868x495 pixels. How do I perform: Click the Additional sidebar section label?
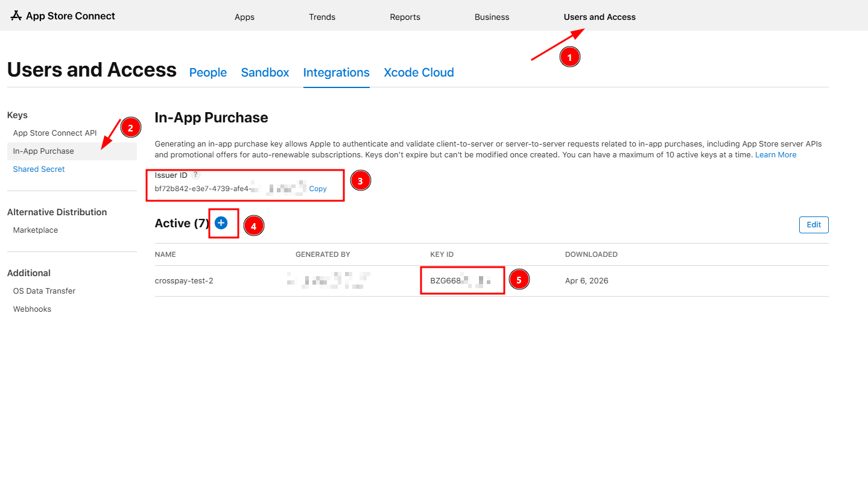pyautogui.click(x=29, y=273)
